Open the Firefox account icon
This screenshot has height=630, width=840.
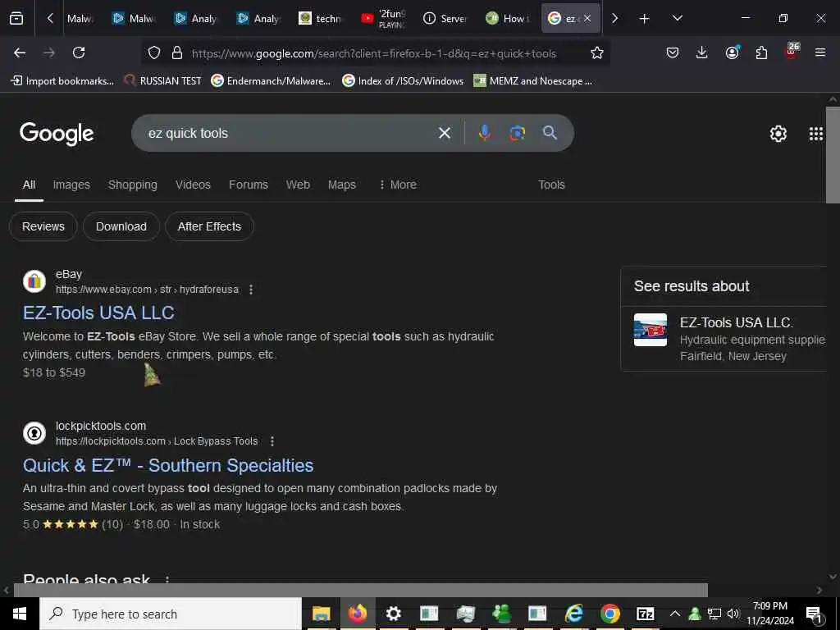(732, 52)
